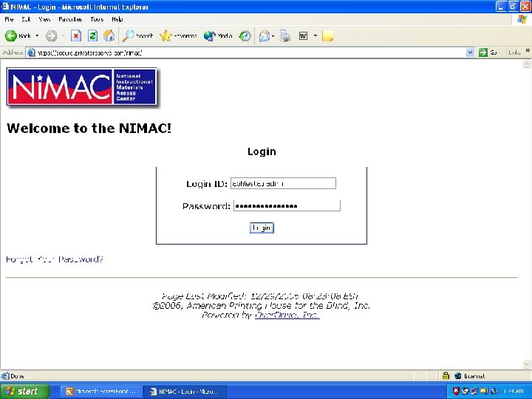Image resolution: width=532 pixels, height=399 pixels.
Task: Click the scroll up arrow of the page
Action: coord(527,64)
